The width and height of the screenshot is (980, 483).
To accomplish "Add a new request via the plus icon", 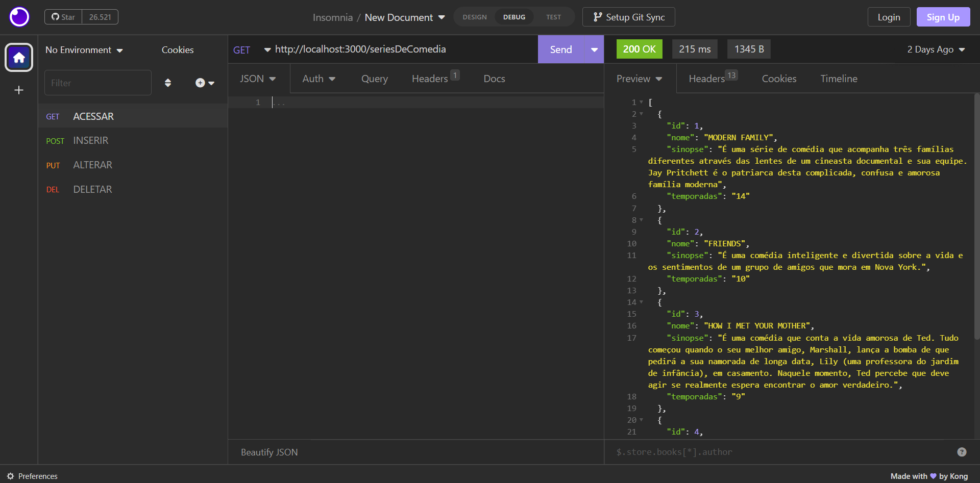I will [x=200, y=83].
